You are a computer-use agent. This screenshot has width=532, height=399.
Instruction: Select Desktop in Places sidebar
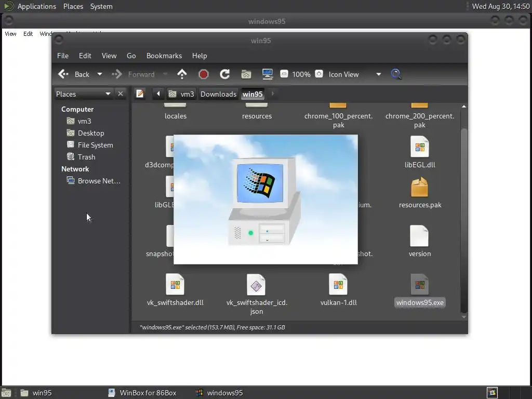pyautogui.click(x=85, y=133)
